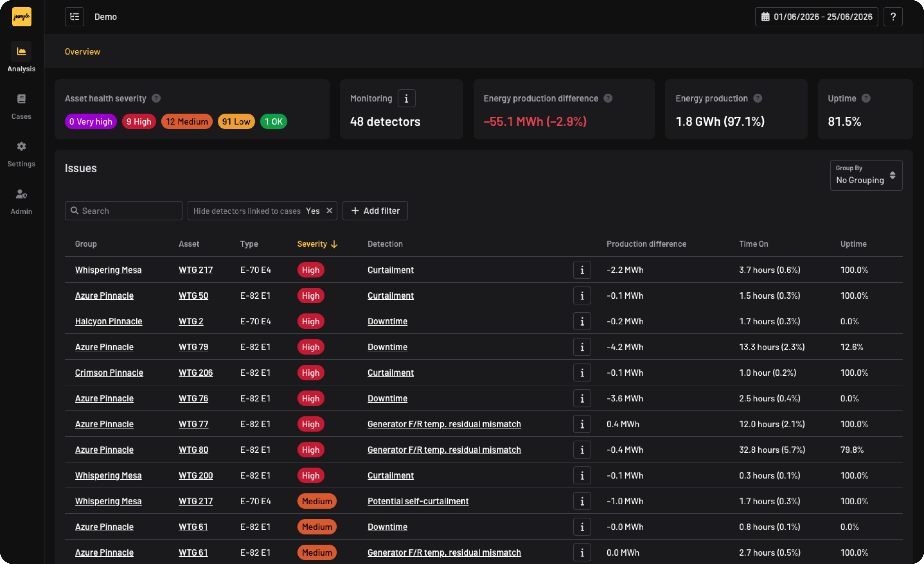The height and width of the screenshot is (564, 924).
Task: Click the Add filter button
Action: [x=375, y=211]
